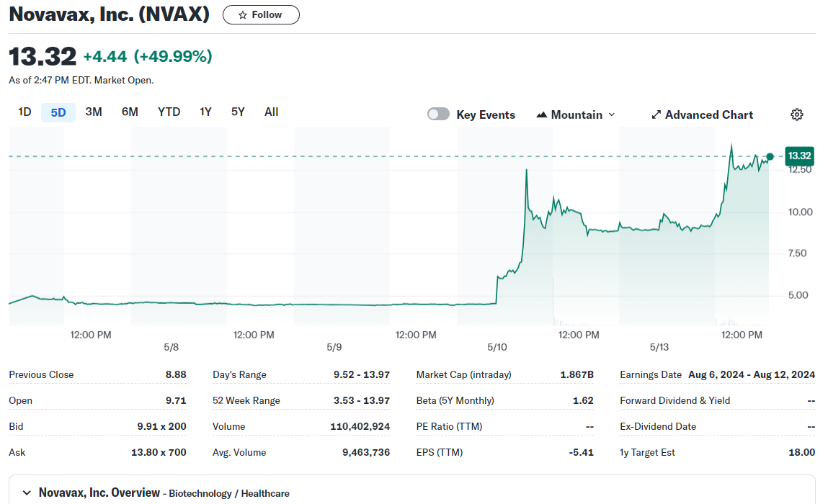Viewport: 828px width, 504px height.
Task: Click the Bid value 9.91 x 200
Action: point(161,426)
